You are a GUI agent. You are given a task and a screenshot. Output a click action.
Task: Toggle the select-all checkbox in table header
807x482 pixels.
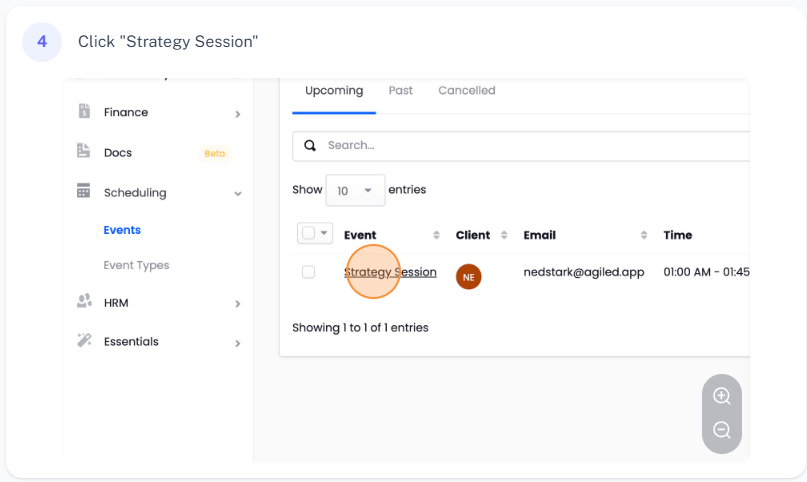tap(309, 233)
